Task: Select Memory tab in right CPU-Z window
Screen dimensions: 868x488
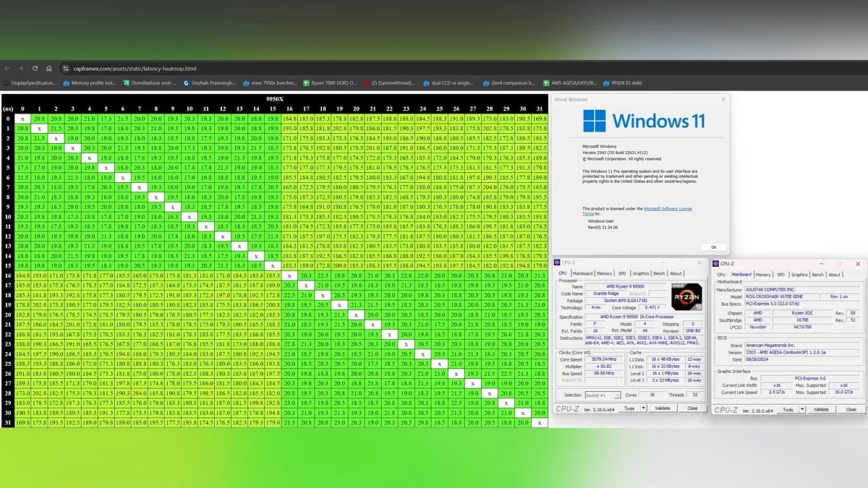Action: [x=763, y=275]
